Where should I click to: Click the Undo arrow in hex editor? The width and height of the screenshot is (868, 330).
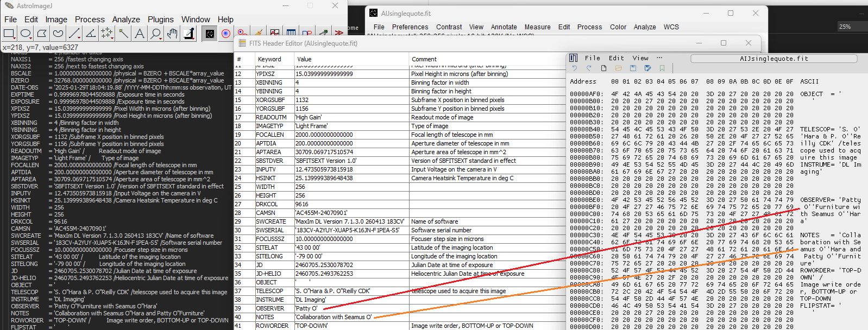(574, 68)
